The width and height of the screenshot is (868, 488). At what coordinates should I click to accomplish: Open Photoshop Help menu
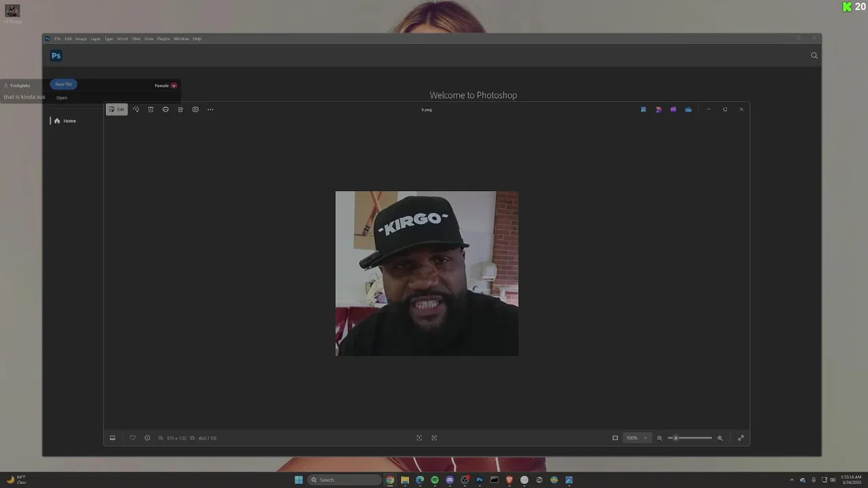click(x=197, y=39)
